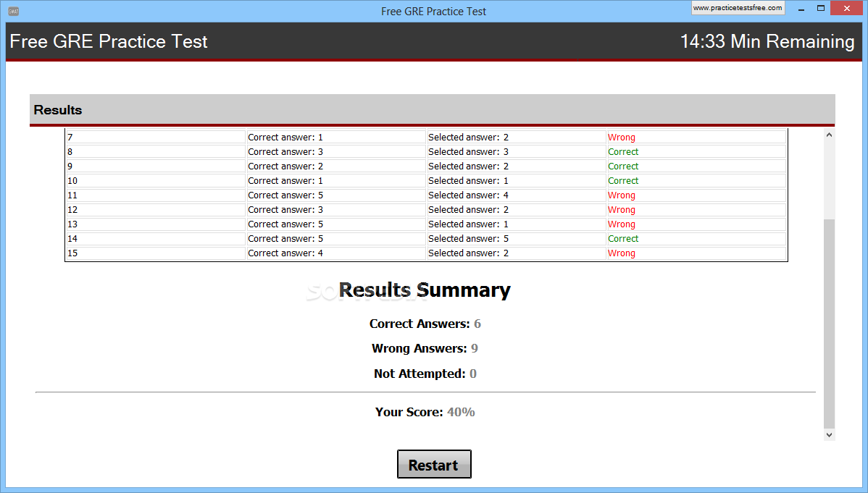
Task: Click the Correct status in row 14
Action: pyautogui.click(x=623, y=238)
